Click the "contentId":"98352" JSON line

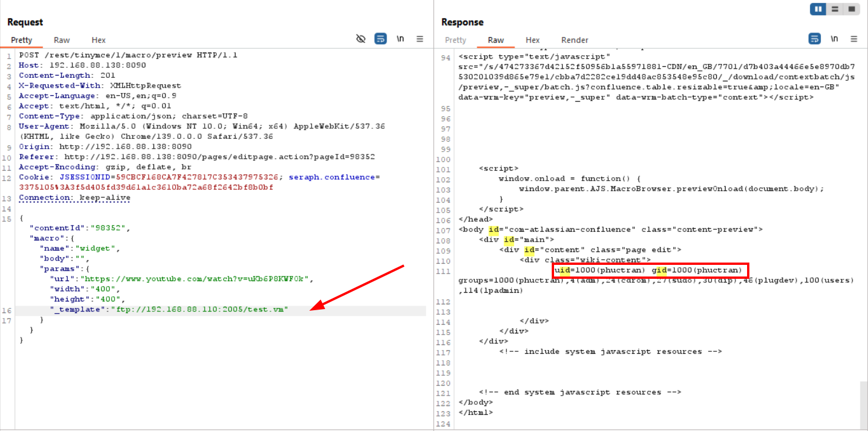[x=80, y=228]
